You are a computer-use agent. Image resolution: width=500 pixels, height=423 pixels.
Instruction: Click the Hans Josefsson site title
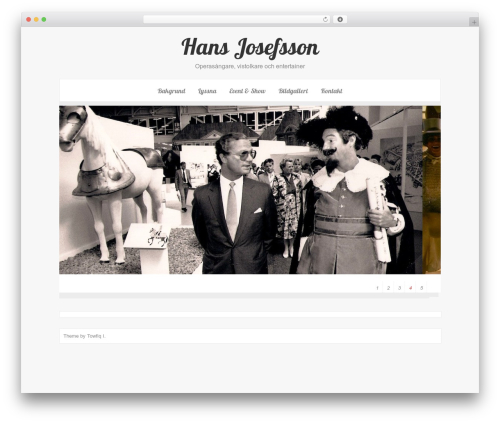250,47
